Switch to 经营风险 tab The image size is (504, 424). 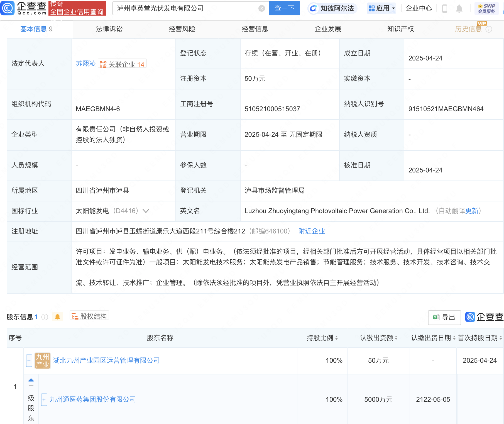point(182,29)
